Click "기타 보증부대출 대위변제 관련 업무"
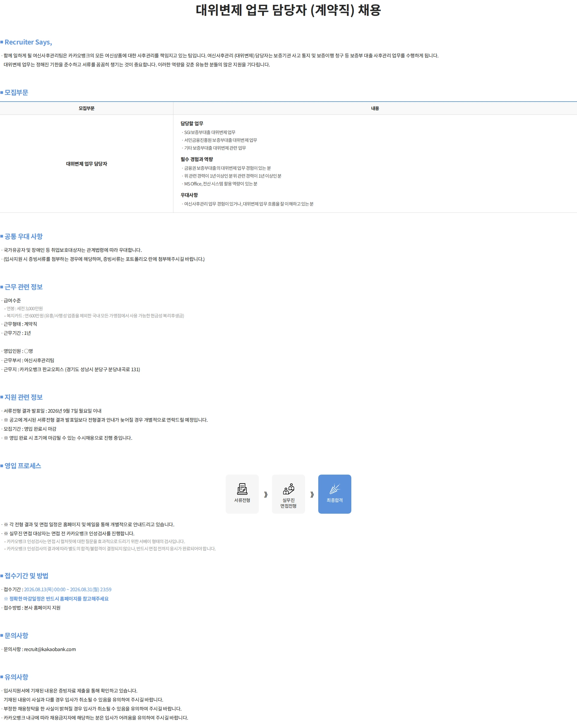The image size is (577, 728). [x=215, y=148]
